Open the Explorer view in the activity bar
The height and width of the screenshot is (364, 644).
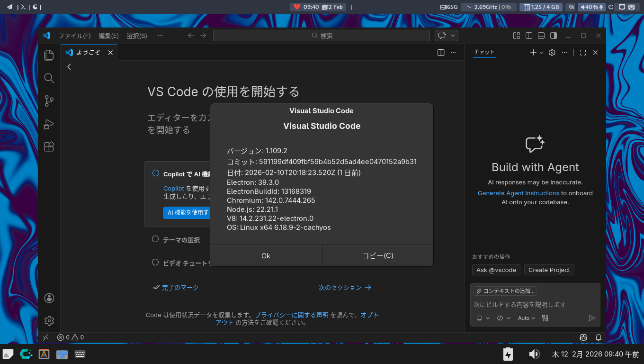49,55
